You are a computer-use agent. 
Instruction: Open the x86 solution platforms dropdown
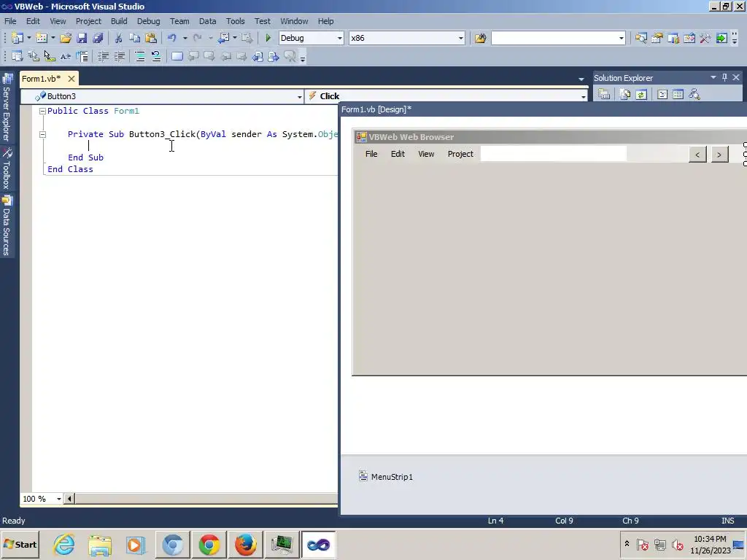tap(461, 38)
